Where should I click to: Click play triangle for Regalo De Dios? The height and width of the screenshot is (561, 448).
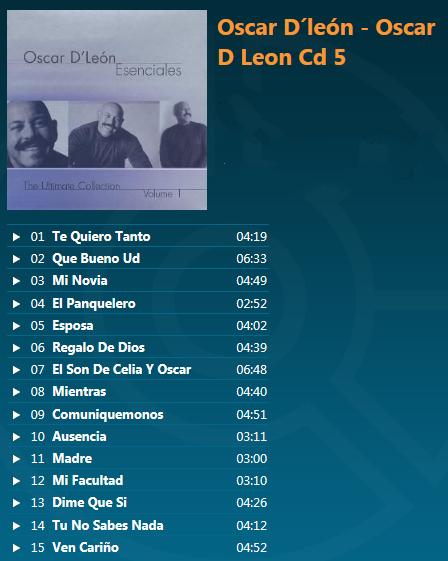[16, 348]
